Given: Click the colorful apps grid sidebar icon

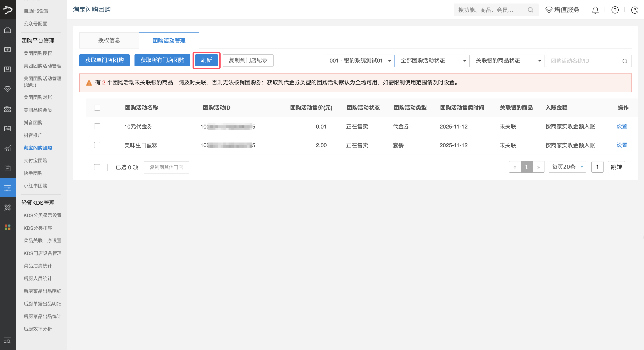Looking at the screenshot, I should (x=7, y=227).
